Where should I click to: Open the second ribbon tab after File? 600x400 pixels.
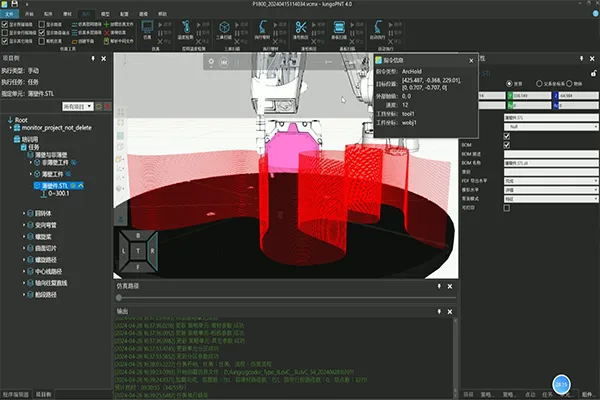tap(48, 14)
